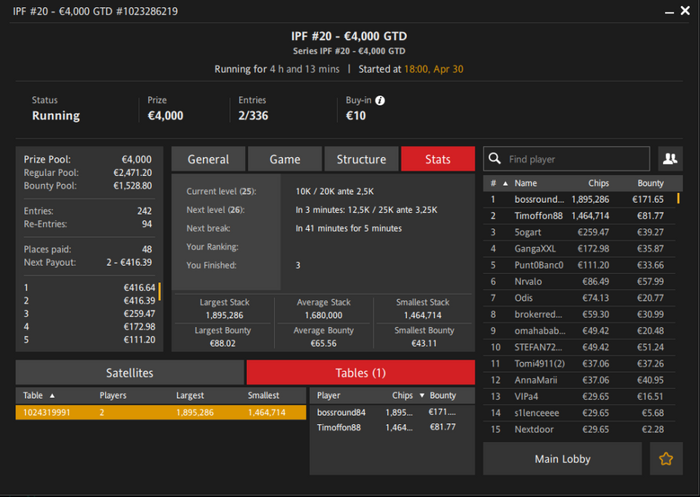Image resolution: width=700 pixels, height=497 pixels.
Task: Select player GangaXXL row
Action: pos(579,249)
